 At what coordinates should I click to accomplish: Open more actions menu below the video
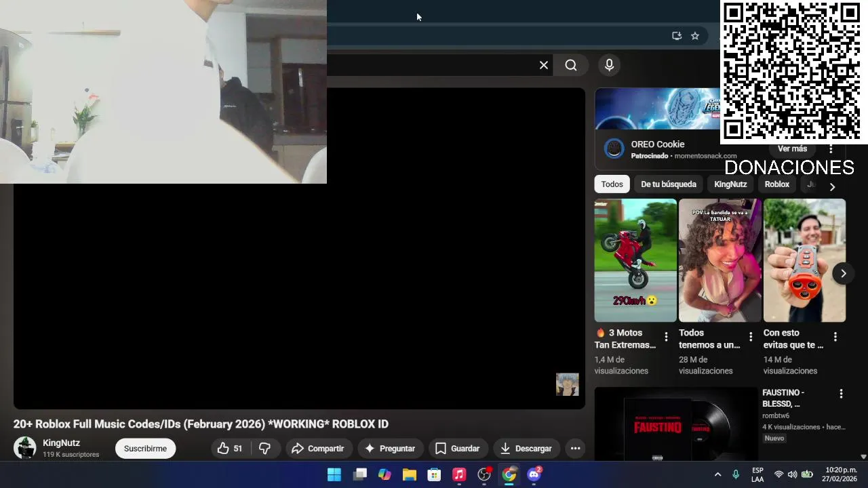(575, 449)
